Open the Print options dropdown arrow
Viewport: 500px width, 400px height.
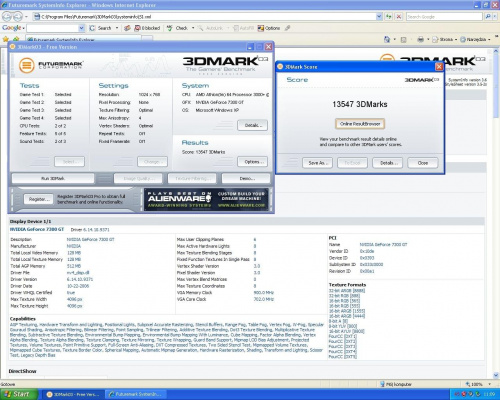[428, 39]
